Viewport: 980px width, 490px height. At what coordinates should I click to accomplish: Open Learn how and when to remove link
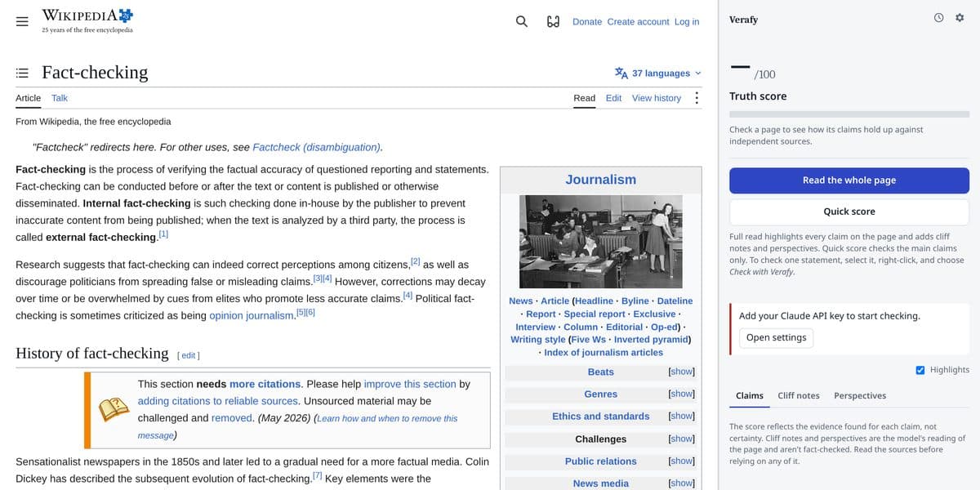[297, 426]
